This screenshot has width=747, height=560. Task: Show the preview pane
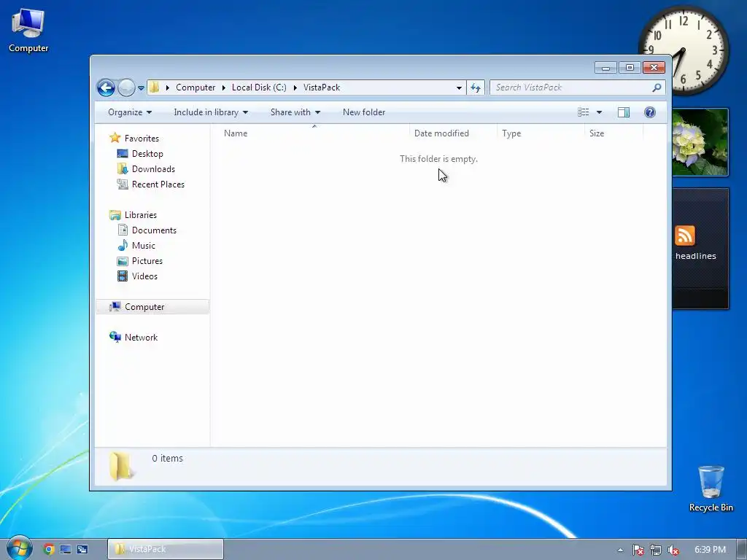623,112
